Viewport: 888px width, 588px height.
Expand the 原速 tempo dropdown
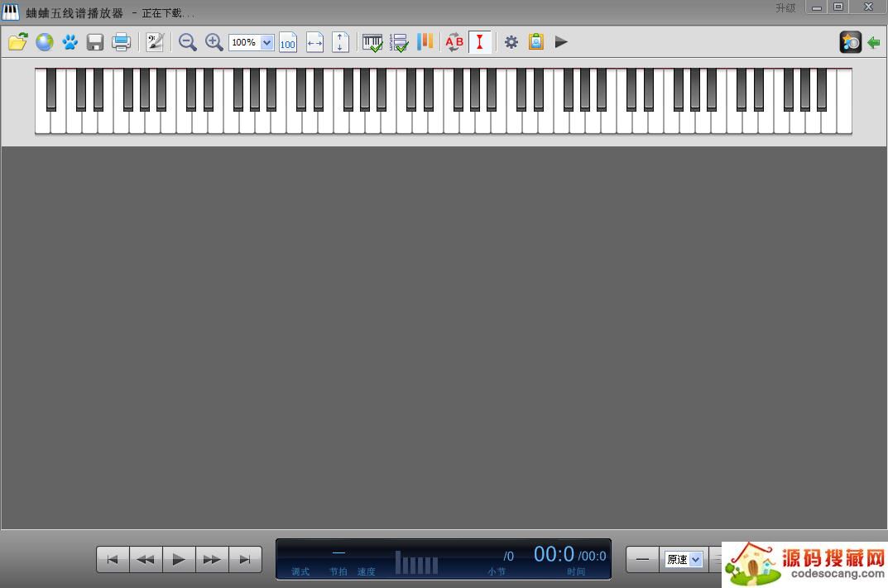point(695,560)
